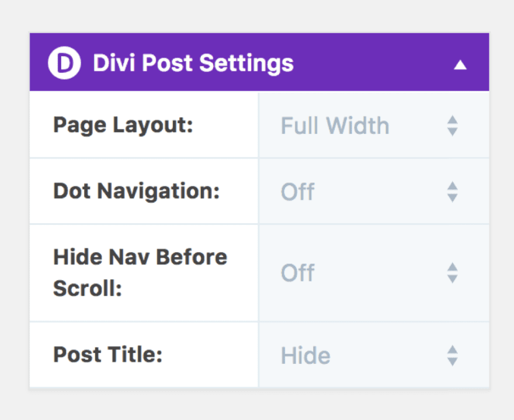
Task: Click the Hide Nav Before Scroll label
Action: click(140, 272)
